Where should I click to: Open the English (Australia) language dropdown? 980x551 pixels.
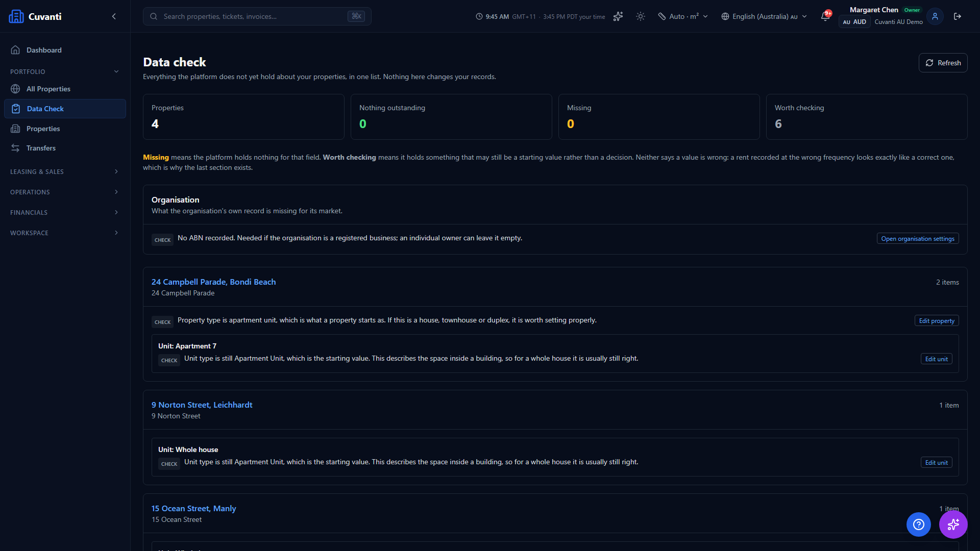(764, 16)
